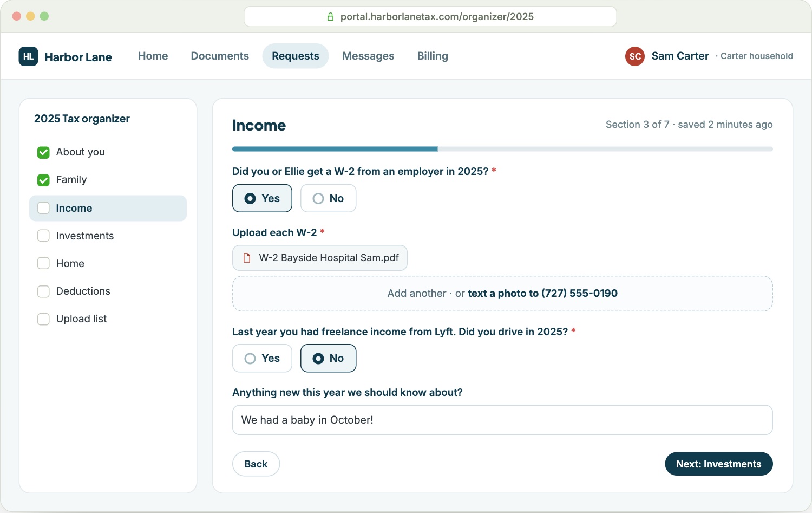Check the Income section checkbox
Image resolution: width=812 pixels, height=513 pixels.
(x=43, y=208)
